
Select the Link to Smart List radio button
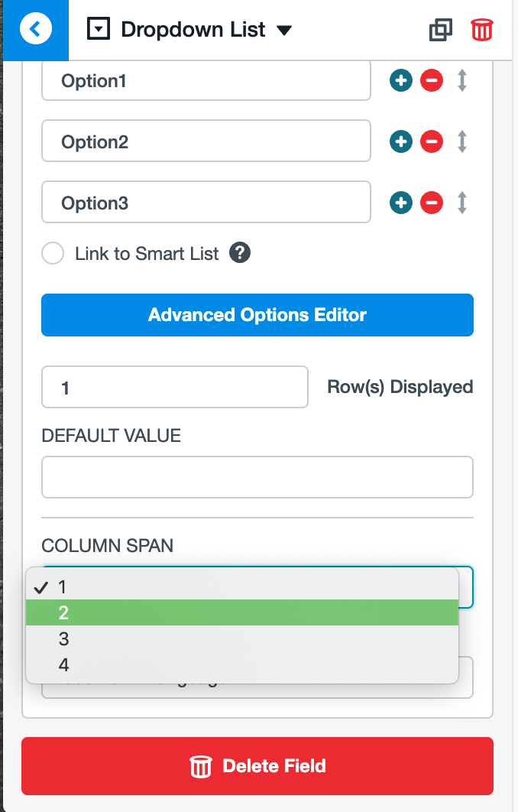[x=53, y=253]
